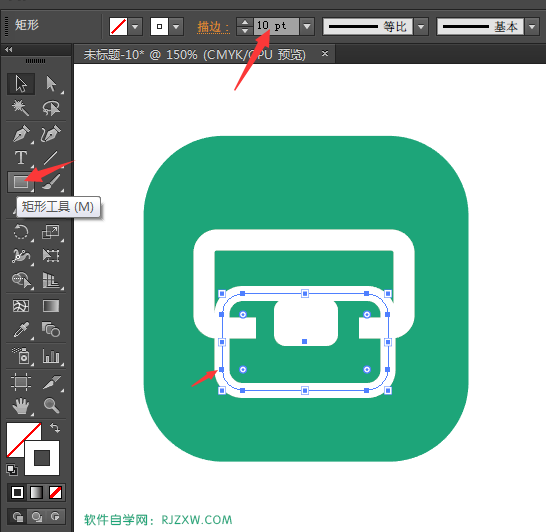Pick the Free Transform tool
Screen dimensions: 546x532
coord(51,256)
